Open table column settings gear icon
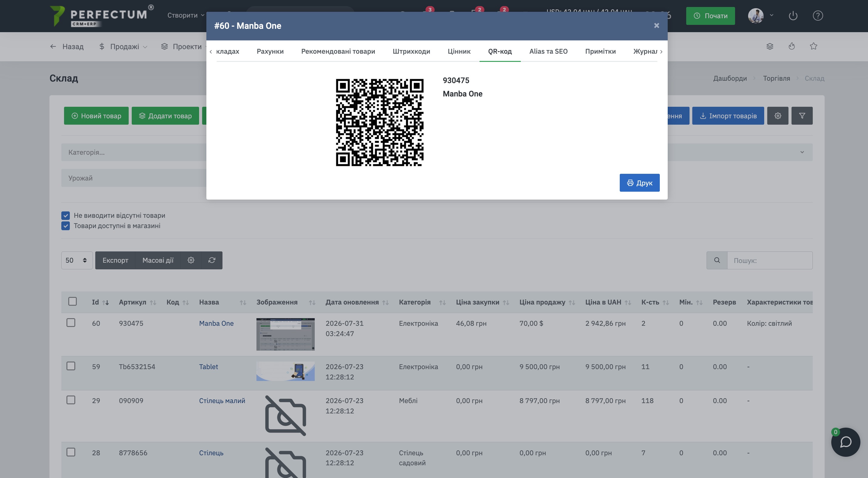Image resolution: width=868 pixels, height=478 pixels. point(191,260)
